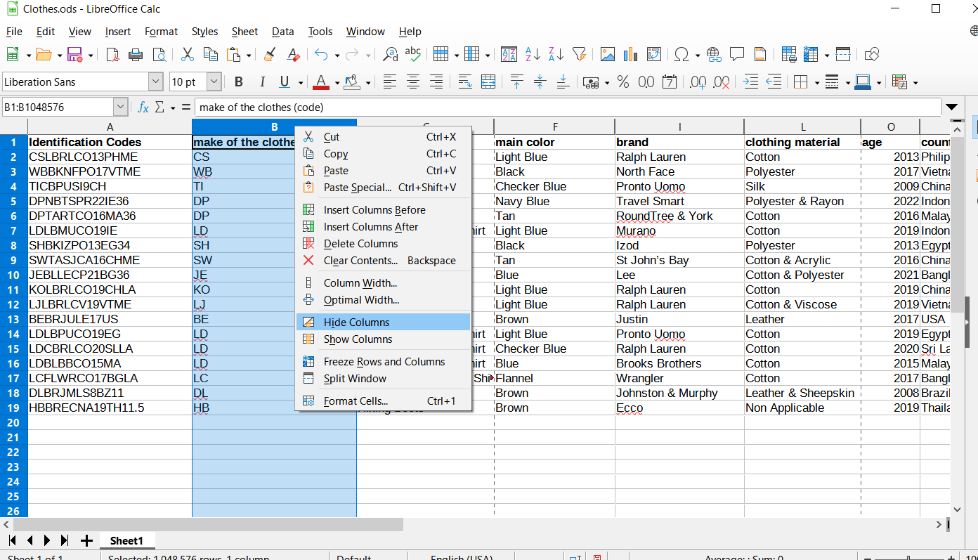
Task: Align cell content to top
Action: click(x=517, y=82)
